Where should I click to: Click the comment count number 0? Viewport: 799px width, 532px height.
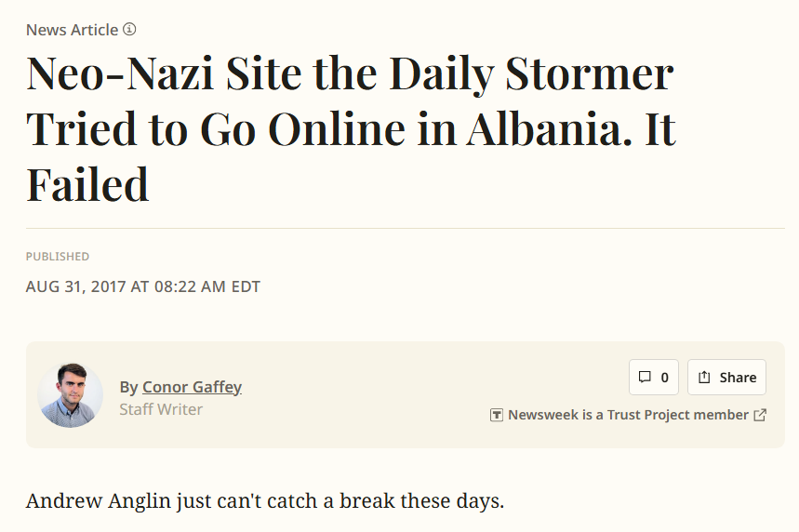(x=664, y=378)
